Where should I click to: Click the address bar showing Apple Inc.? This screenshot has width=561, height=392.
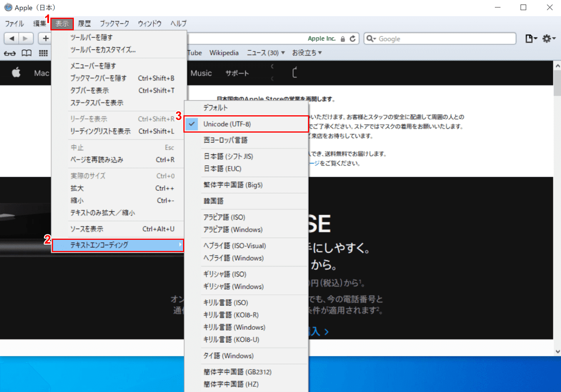(x=273, y=38)
